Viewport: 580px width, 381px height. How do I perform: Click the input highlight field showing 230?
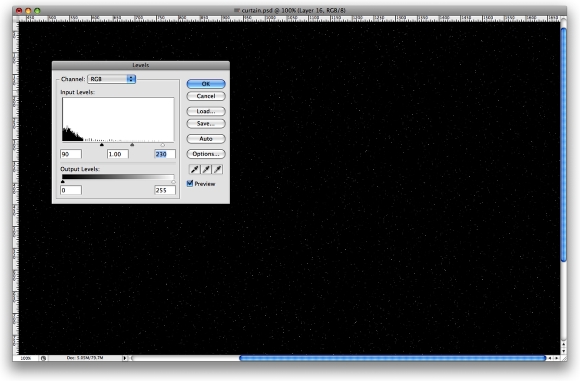point(165,154)
